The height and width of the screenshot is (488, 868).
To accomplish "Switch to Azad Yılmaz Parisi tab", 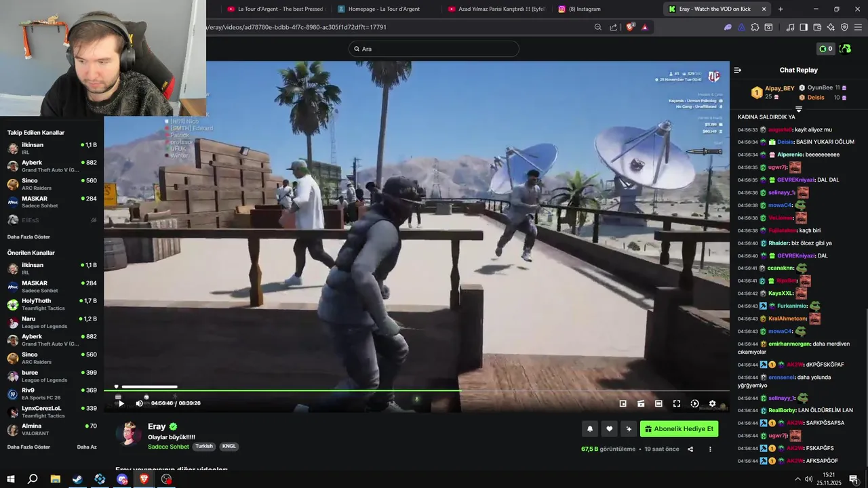I will (496, 9).
